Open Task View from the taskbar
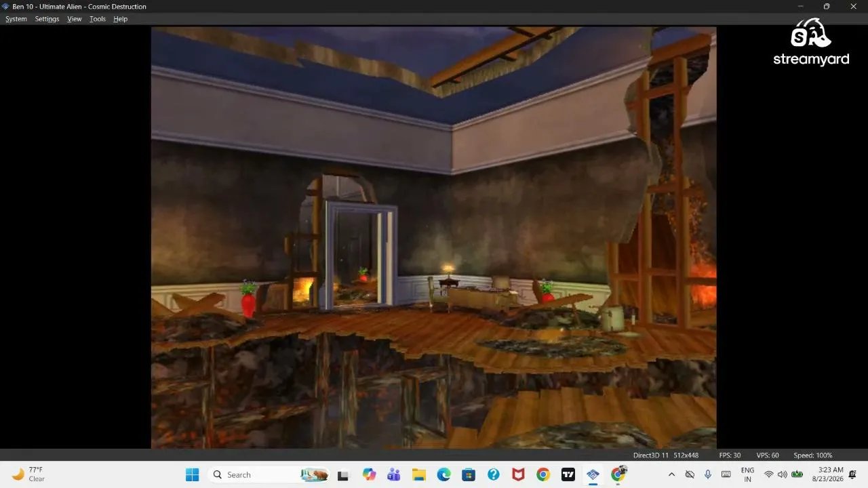This screenshot has width=868, height=488. [343, 474]
